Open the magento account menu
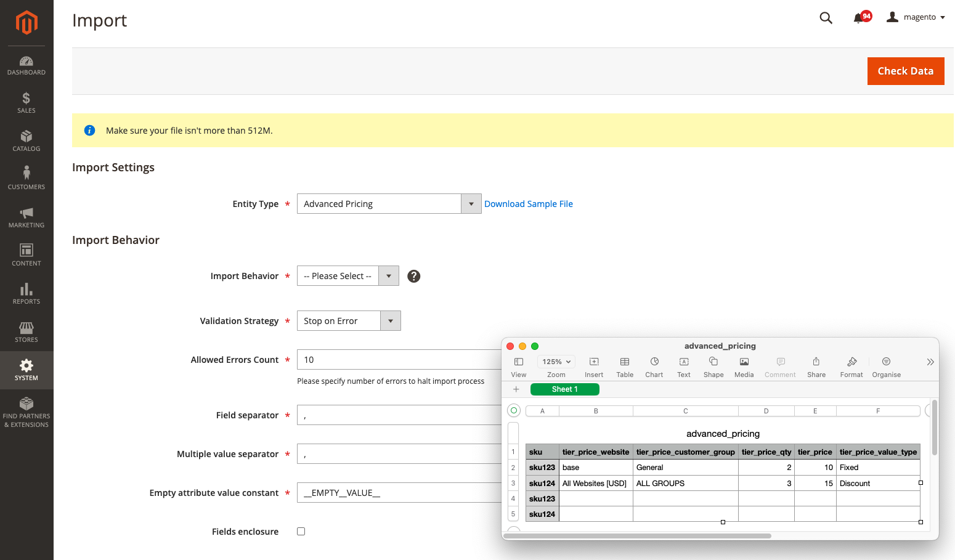 pyautogui.click(x=916, y=17)
